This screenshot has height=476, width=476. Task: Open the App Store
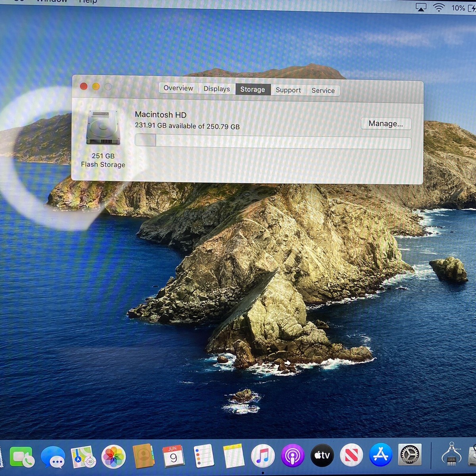pyautogui.click(x=381, y=455)
